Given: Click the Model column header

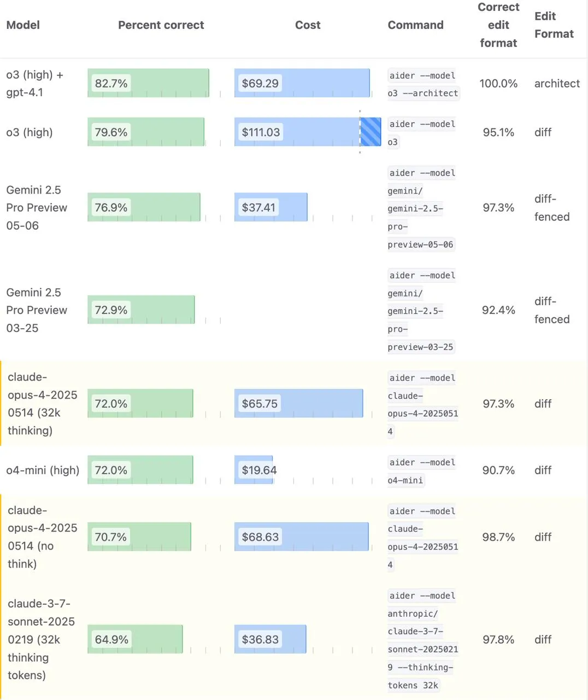Looking at the screenshot, I should (x=23, y=25).
